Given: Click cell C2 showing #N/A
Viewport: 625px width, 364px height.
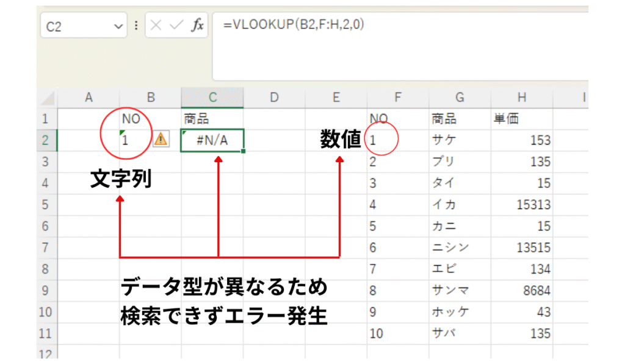Looking at the screenshot, I should pos(212,140).
